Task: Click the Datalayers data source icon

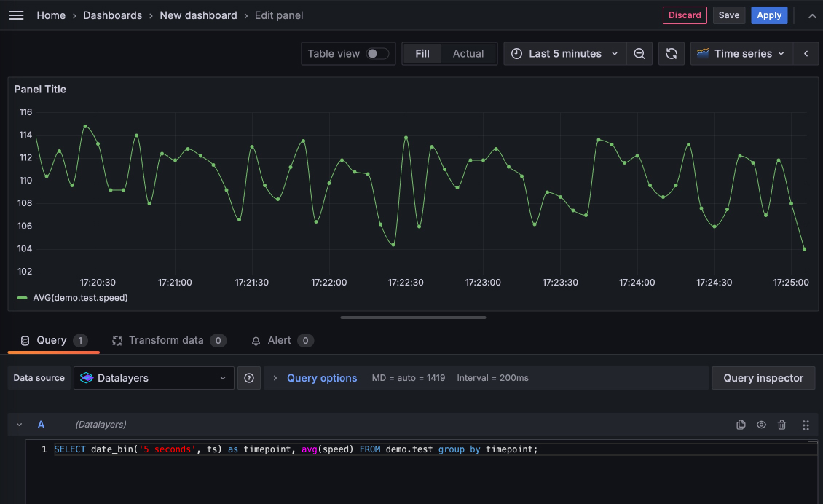Action: pos(87,377)
